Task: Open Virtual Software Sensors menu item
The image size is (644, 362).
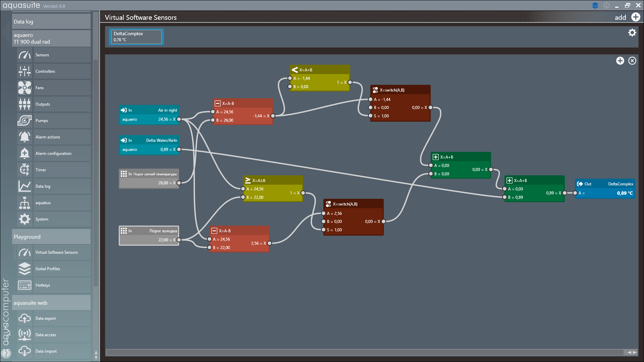Action: pyautogui.click(x=56, y=252)
